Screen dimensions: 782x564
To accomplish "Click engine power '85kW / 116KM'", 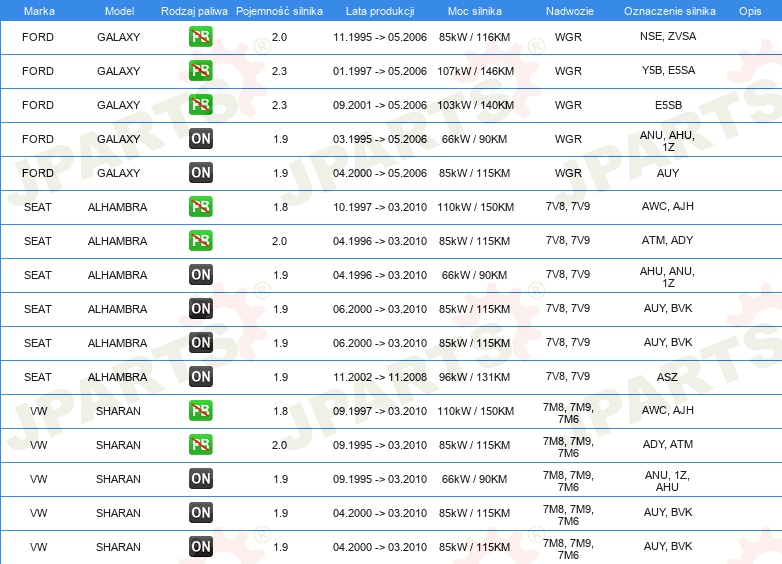I will coord(475,37).
